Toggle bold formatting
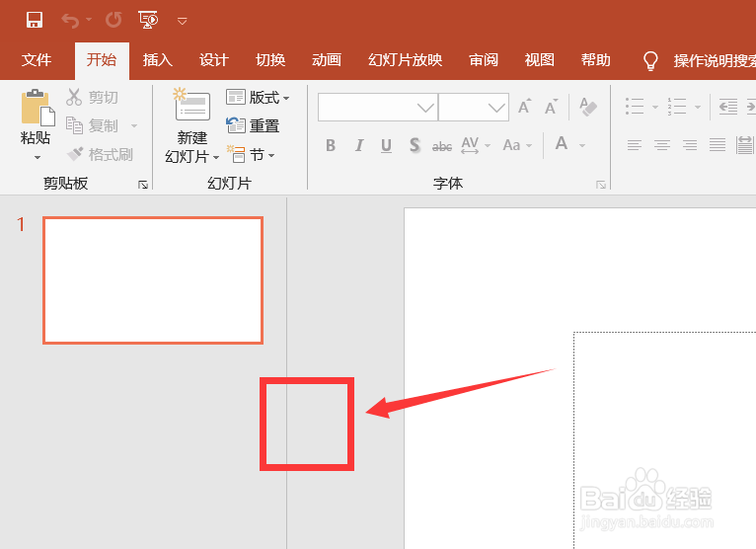756x549 pixels. pyautogui.click(x=331, y=145)
